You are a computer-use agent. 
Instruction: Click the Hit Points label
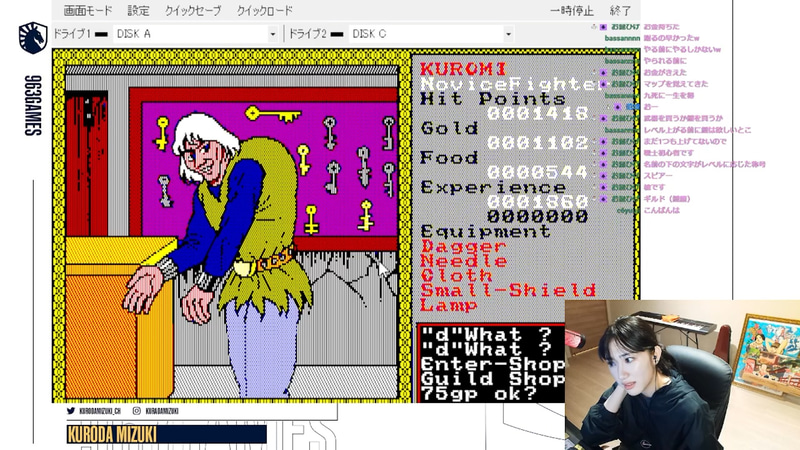(493, 98)
